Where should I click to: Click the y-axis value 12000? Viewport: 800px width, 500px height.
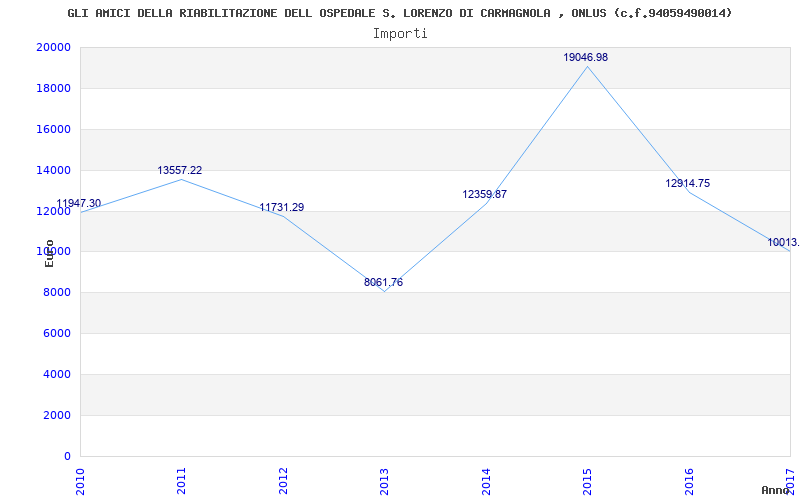point(54,211)
